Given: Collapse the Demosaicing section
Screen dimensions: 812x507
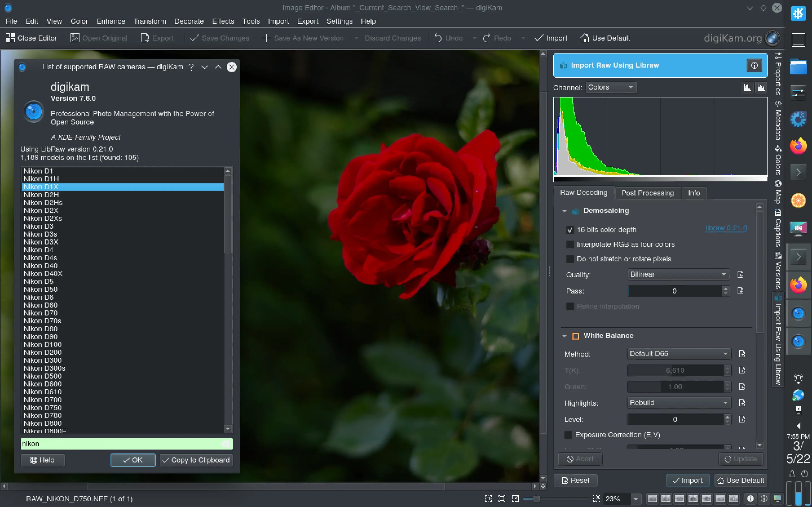Looking at the screenshot, I should 565,211.
